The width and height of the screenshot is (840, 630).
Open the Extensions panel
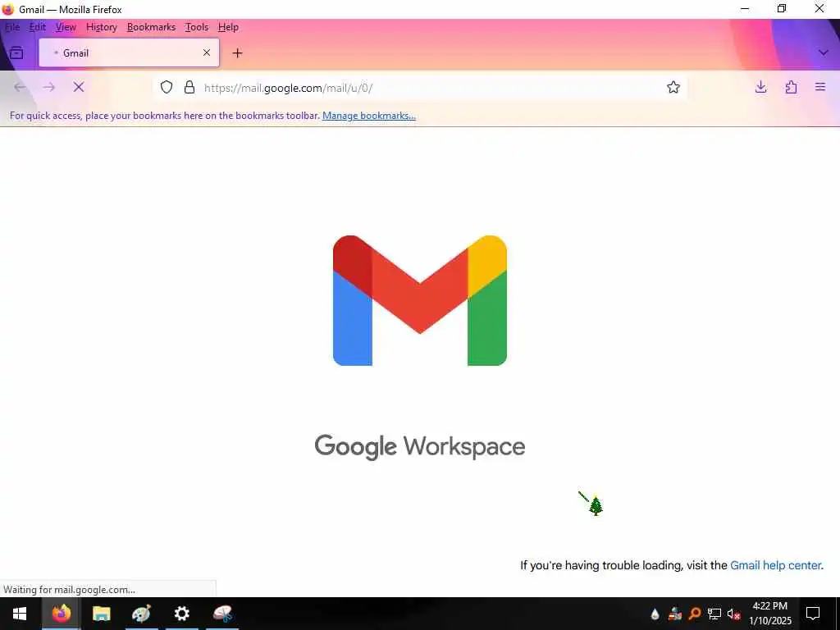click(791, 87)
